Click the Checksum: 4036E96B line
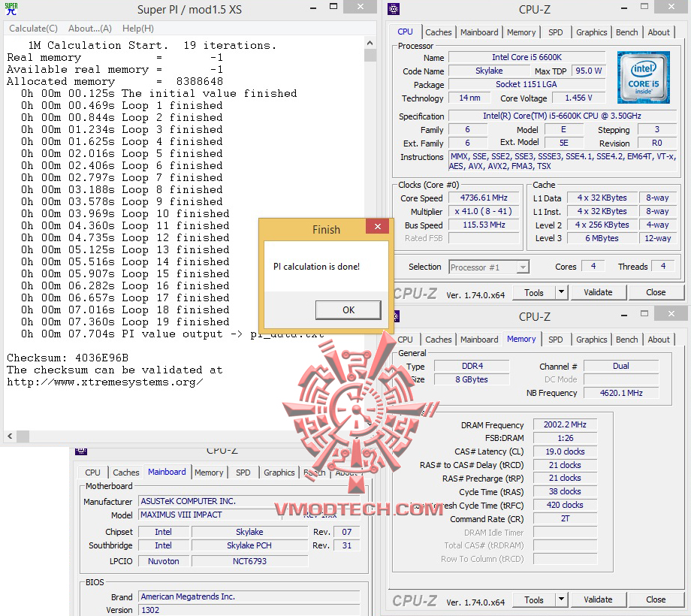Viewport: 691px width, 616px height. tap(68, 358)
